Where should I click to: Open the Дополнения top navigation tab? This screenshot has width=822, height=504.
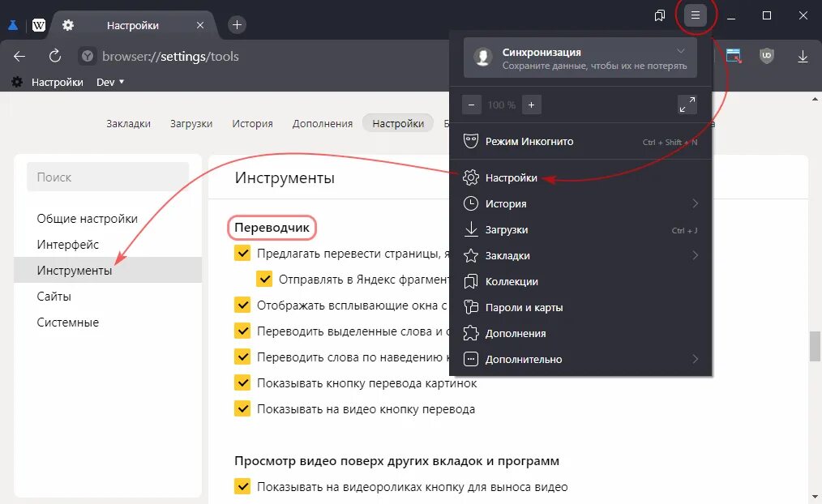(323, 124)
